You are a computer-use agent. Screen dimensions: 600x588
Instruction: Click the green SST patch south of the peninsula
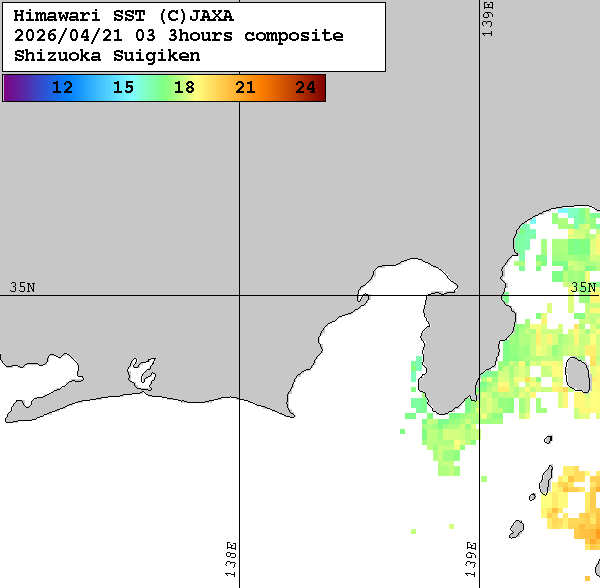(x=450, y=435)
